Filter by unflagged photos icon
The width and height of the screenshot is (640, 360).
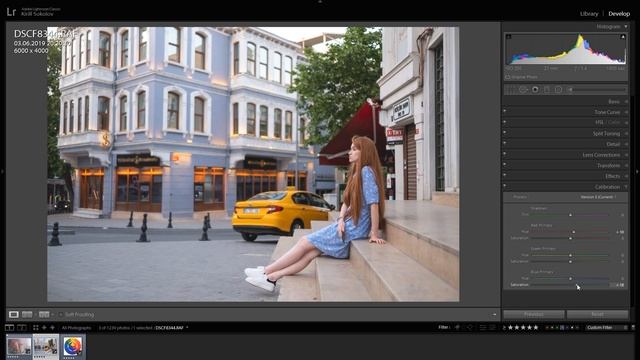click(469, 327)
